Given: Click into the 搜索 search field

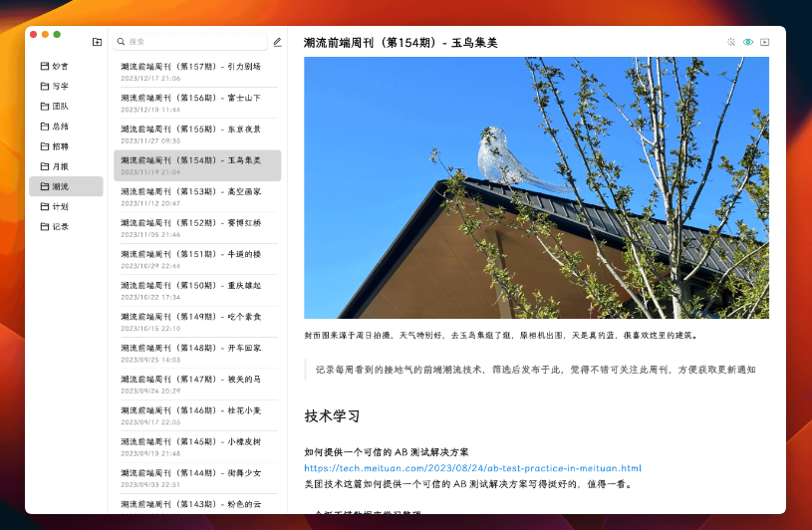Looking at the screenshot, I should 190,42.
